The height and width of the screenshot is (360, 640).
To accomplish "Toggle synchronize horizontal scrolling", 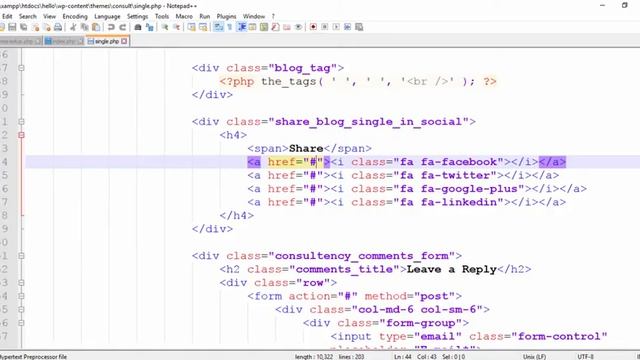I will (203, 27).
